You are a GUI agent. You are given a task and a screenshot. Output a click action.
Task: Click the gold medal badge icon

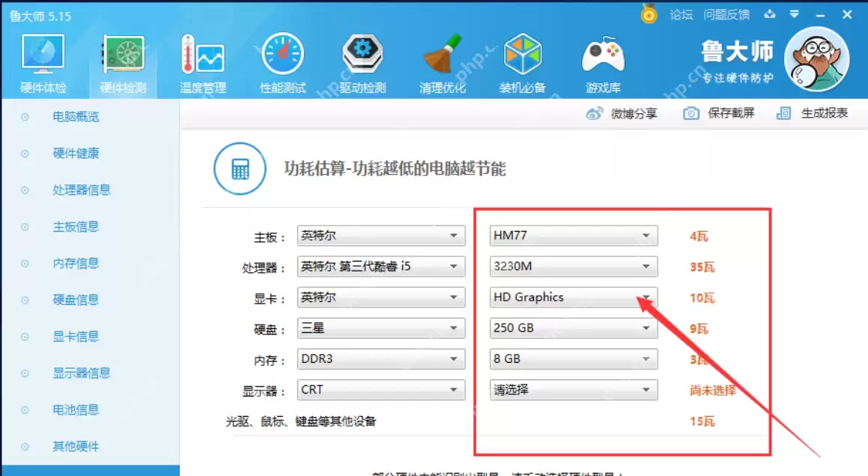click(x=648, y=13)
